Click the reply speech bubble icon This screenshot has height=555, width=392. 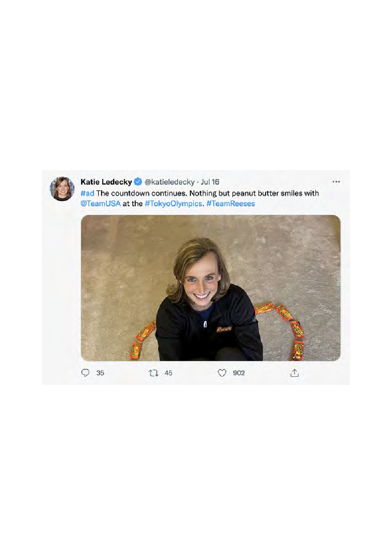pyautogui.click(x=85, y=373)
